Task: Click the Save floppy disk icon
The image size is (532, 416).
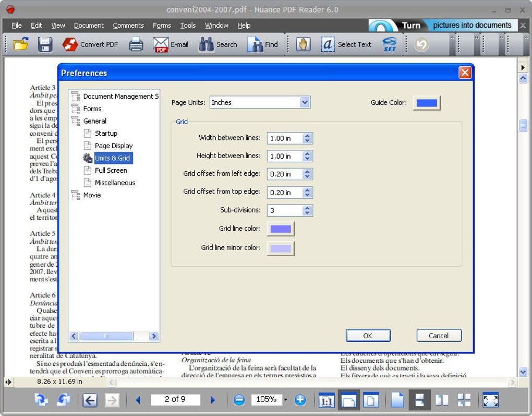Action: pyautogui.click(x=45, y=44)
